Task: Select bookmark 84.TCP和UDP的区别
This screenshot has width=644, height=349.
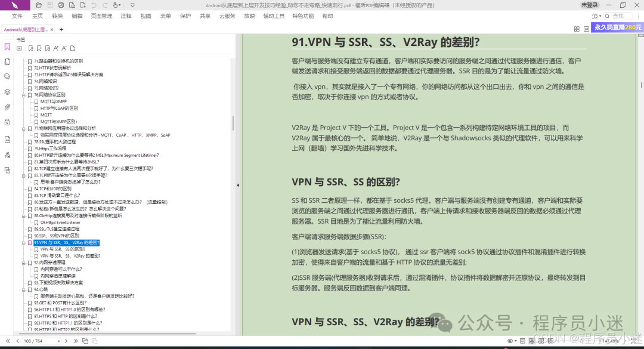Action: click(52, 189)
